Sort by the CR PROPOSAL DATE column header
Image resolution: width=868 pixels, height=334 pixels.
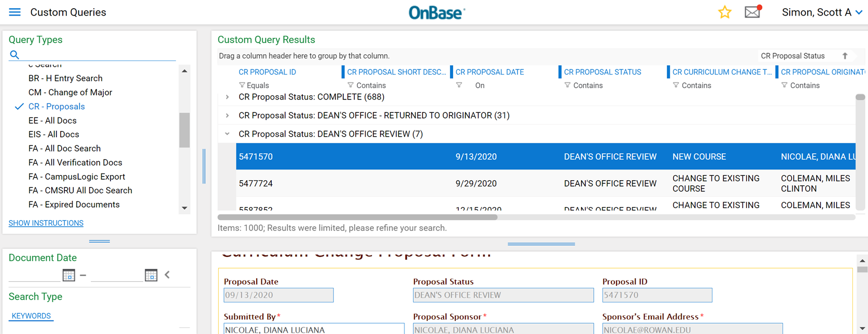[489, 72]
